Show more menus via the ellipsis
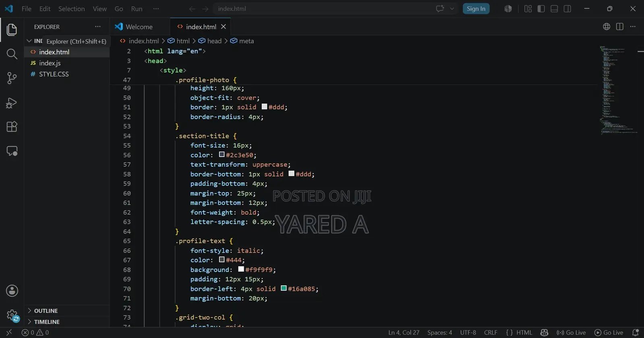Screen dimensions: 644x338 pos(156,8)
